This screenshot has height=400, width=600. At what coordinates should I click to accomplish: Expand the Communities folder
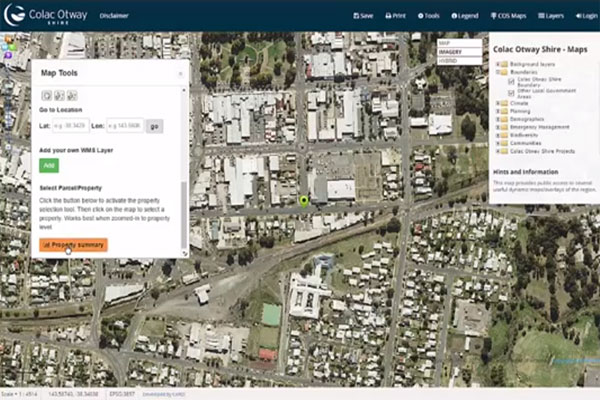click(x=498, y=143)
